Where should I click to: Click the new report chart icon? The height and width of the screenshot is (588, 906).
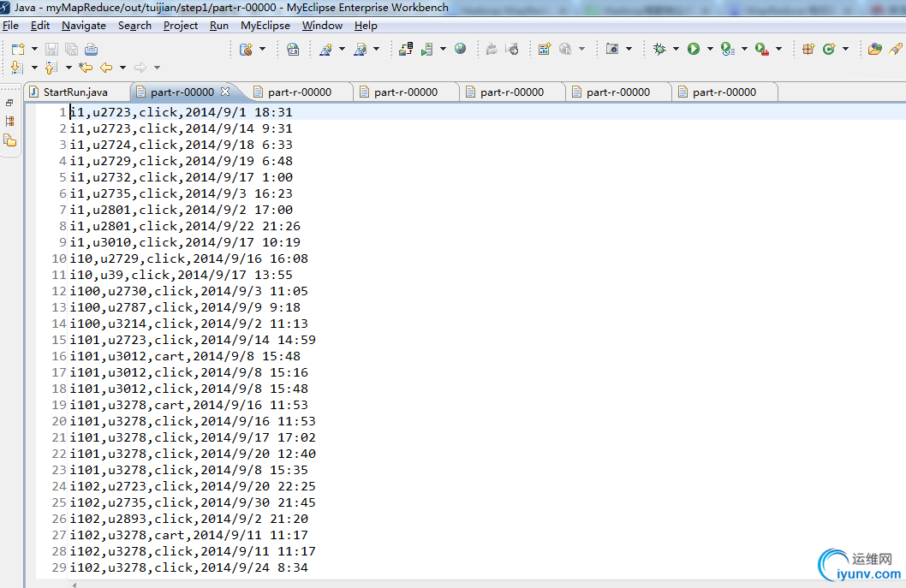[x=545, y=49]
